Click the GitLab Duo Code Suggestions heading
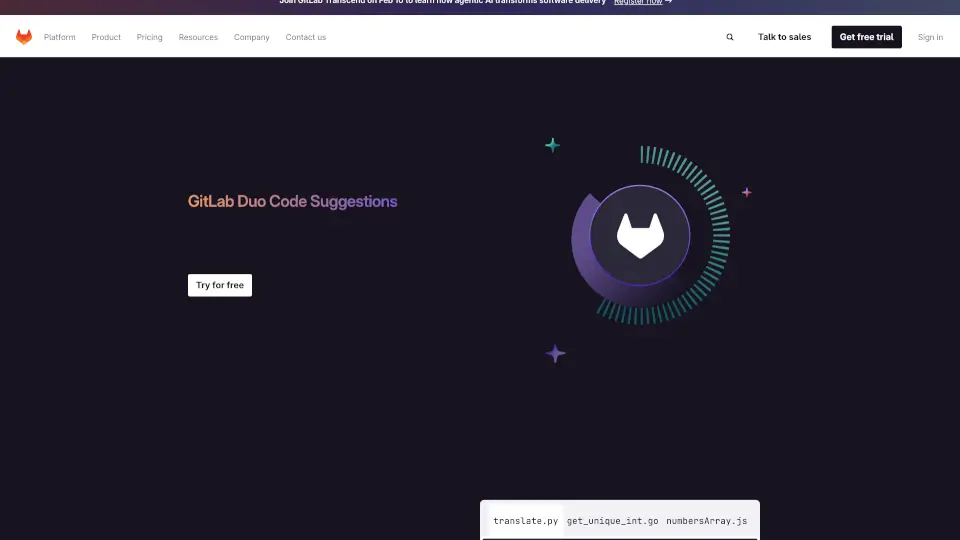960x540 pixels. tap(293, 201)
